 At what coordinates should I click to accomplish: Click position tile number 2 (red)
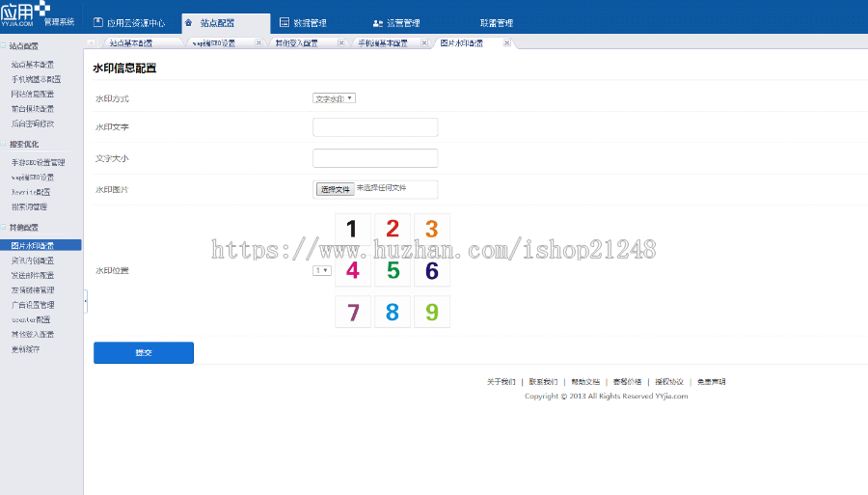click(x=393, y=230)
